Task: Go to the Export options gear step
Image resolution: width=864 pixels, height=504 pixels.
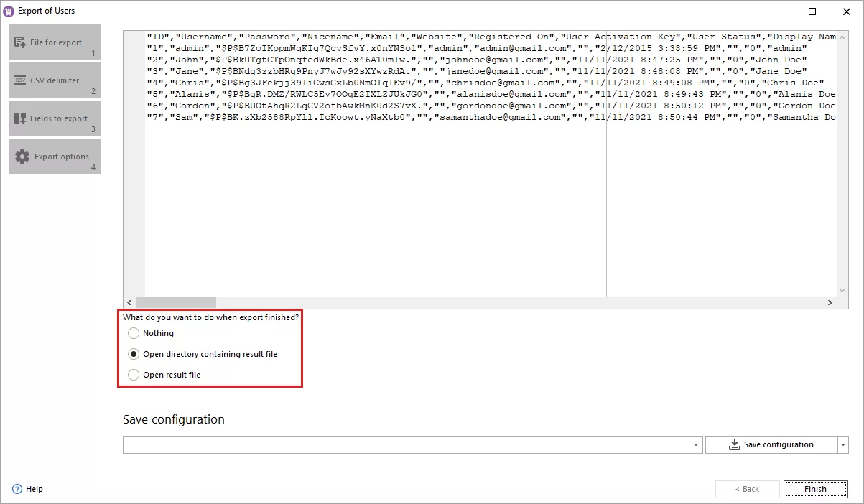Action: [x=55, y=156]
